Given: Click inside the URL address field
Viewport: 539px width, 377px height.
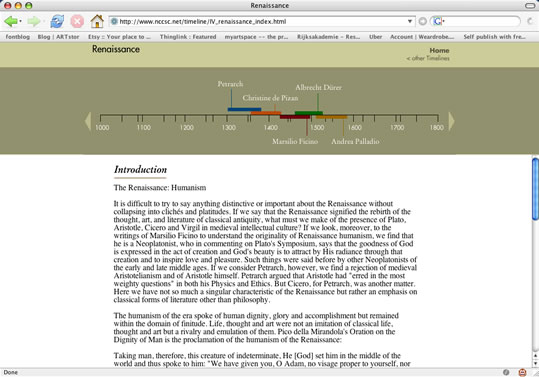Looking at the screenshot, I should pyautogui.click(x=261, y=21).
